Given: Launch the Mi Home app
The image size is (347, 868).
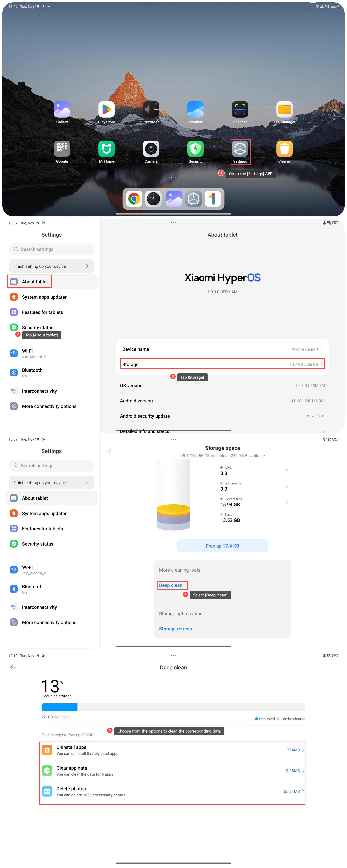Looking at the screenshot, I should [106, 149].
